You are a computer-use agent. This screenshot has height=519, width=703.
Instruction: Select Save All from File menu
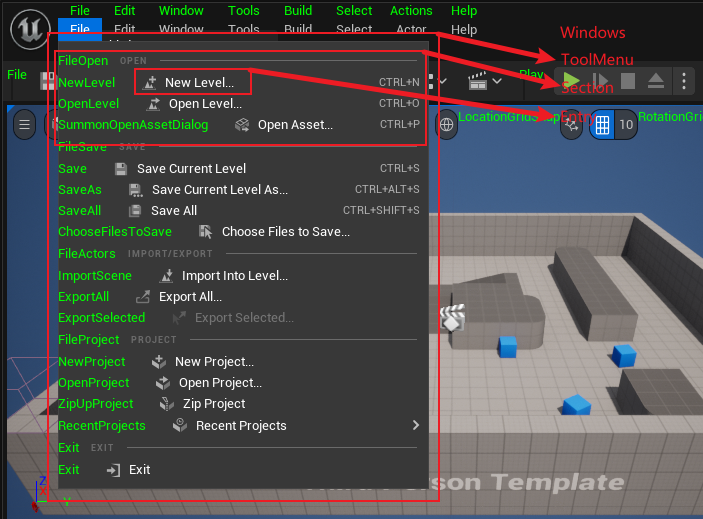click(x=173, y=211)
